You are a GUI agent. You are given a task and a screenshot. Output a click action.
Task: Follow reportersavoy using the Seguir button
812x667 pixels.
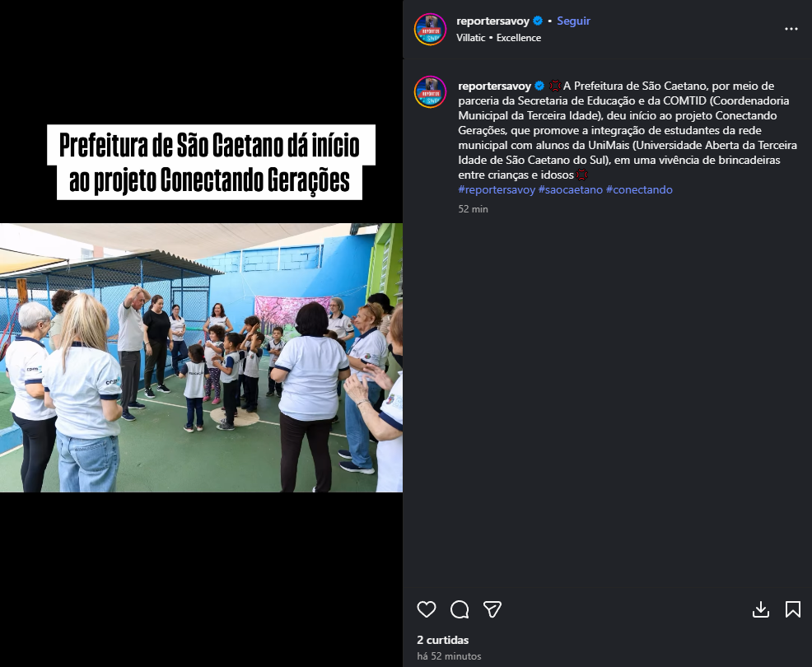pos(573,21)
